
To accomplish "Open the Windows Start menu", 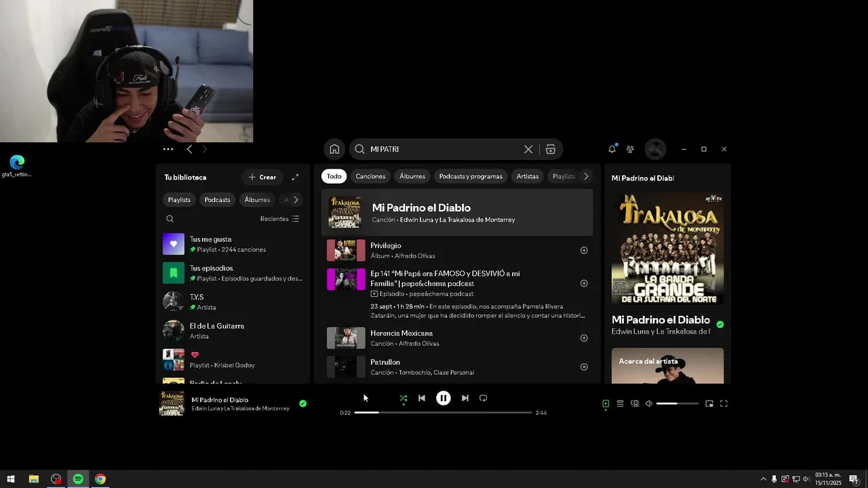I will tap(11, 479).
